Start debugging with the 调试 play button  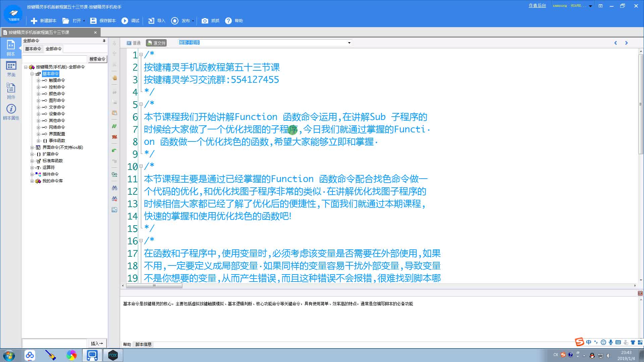(x=130, y=21)
